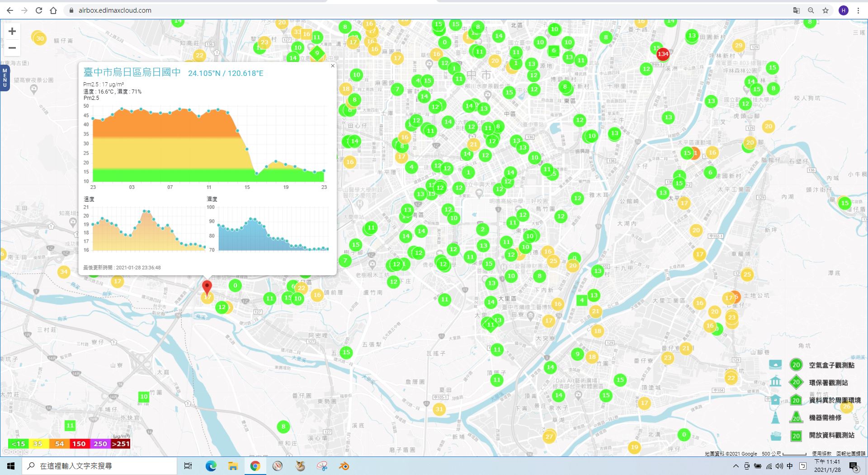Focus the Windows taskbar search box
Image resolution: width=868 pixels, height=475 pixels.
pos(99,466)
